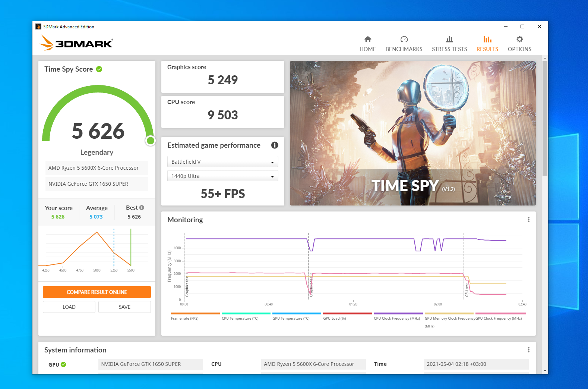Click the Time field 2021-05-04 02:18
Image resolution: width=588 pixels, height=389 pixels.
pos(476,364)
